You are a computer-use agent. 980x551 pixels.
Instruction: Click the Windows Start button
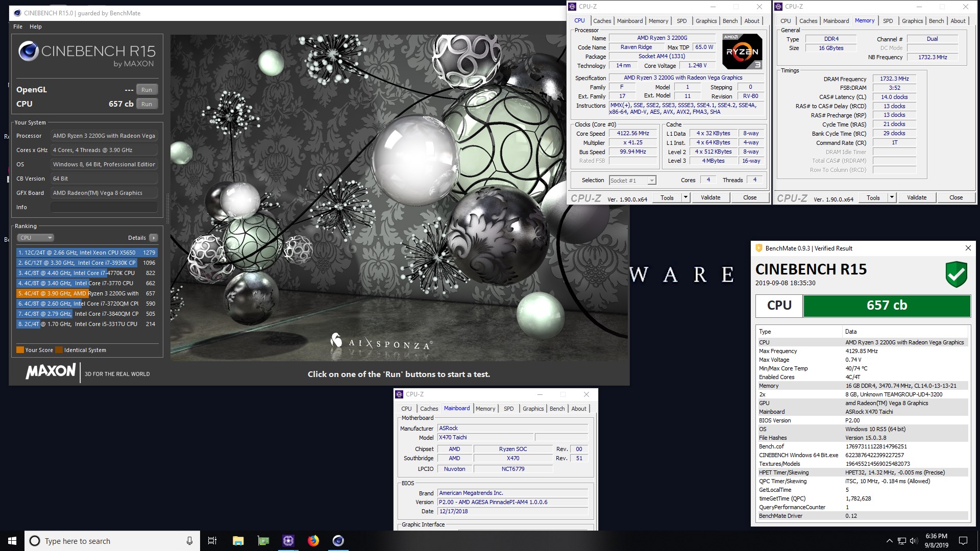coord(12,541)
